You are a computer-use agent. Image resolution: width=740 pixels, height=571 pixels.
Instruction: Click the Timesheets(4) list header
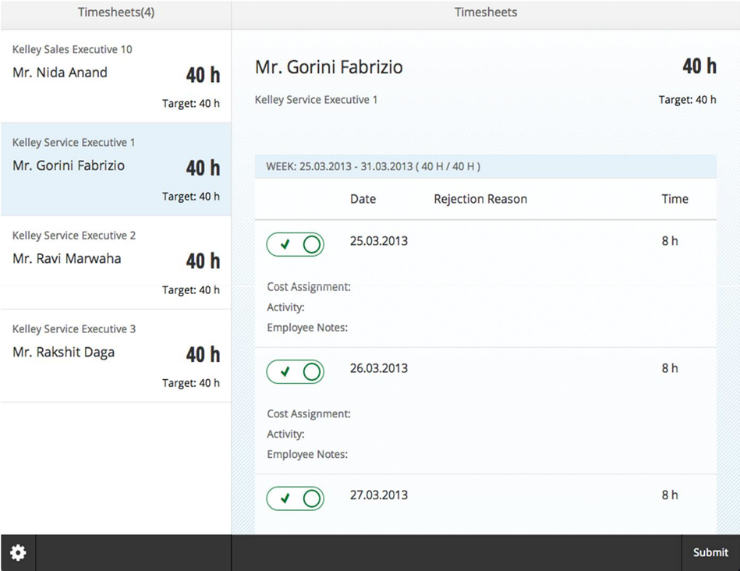[116, 12]
